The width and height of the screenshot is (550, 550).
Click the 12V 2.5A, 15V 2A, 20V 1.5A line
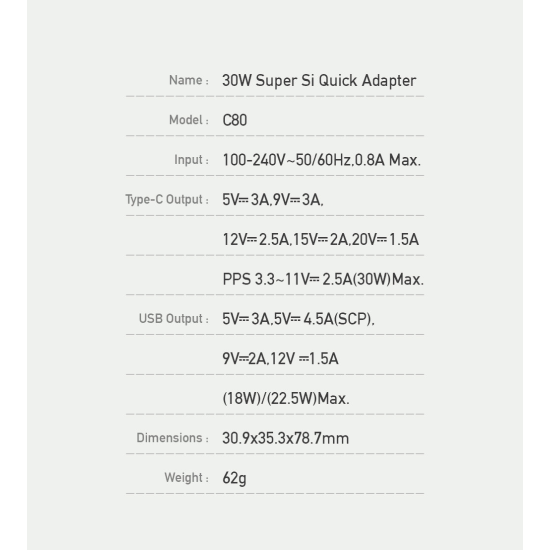pos(321,240)
